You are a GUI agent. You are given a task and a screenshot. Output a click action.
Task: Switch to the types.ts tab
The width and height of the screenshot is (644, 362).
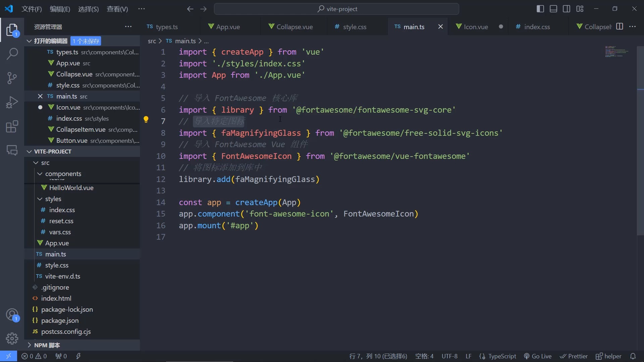167,26
